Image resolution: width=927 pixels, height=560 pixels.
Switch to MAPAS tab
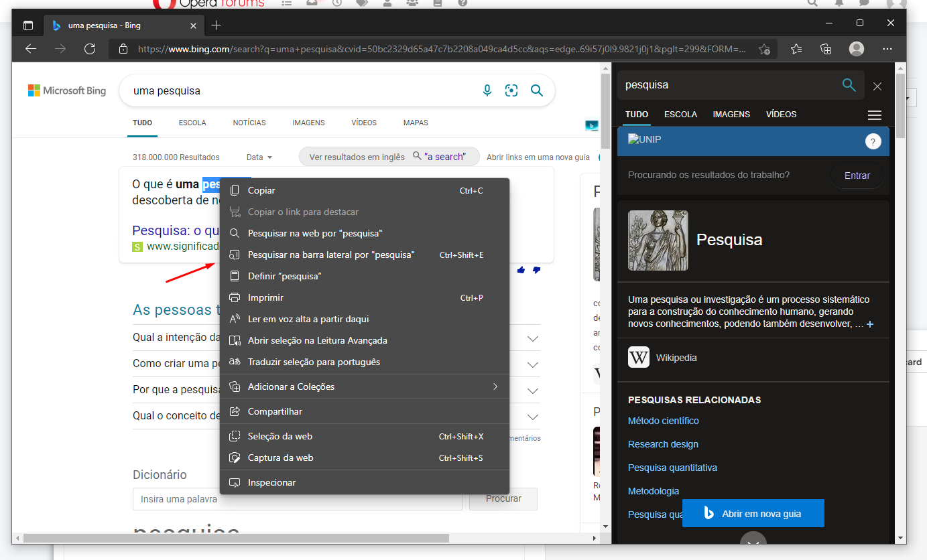pyautogui.click(x=416, y=123)
